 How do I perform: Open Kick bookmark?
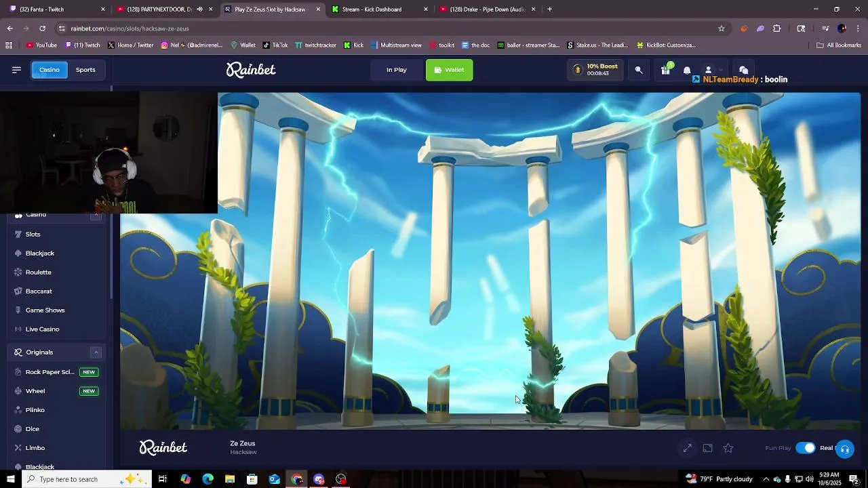[x=354, y=45]
